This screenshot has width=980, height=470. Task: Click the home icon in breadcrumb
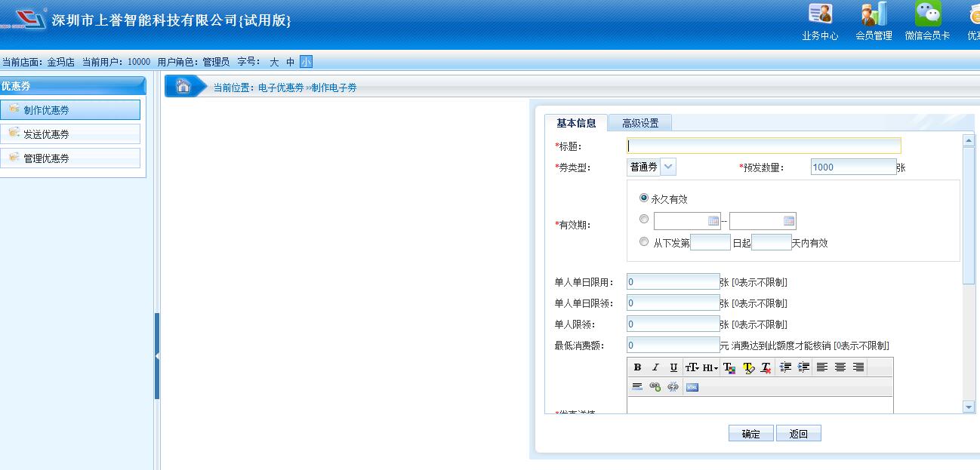pyautogui.click(x=183, y=87)
